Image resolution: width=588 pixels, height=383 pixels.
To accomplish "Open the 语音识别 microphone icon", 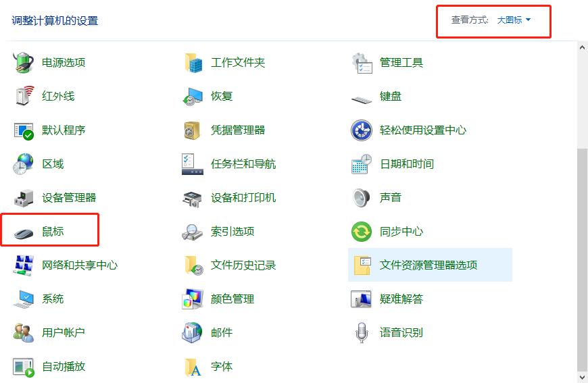I will (x=362, y=333).
